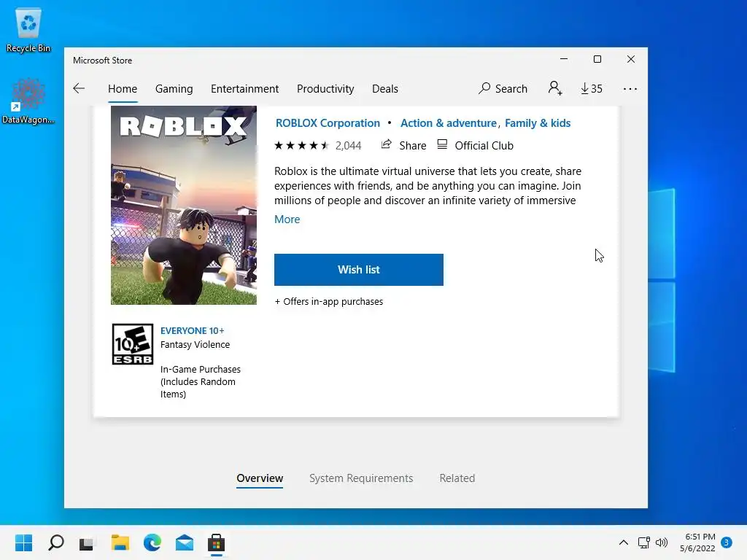The image size is (747, 560).
Task: Click the ESRB Everyone 10+ rating badge
Action: [x=133, y=344]
